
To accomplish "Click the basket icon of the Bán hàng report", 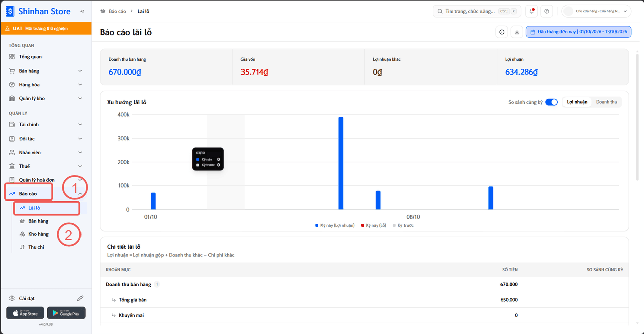I will pyautogui.click(x=22, y=221).
